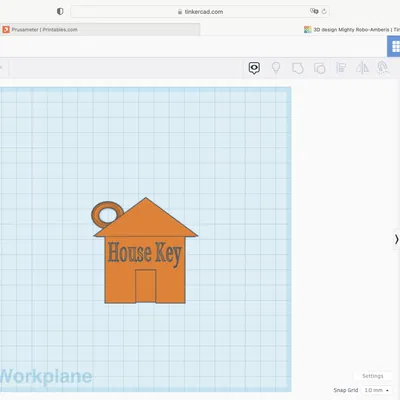Viewport: 400px width, 400px height.
Task: Expand the collapsed shapes panel chevron
Action: pos(396,239)
